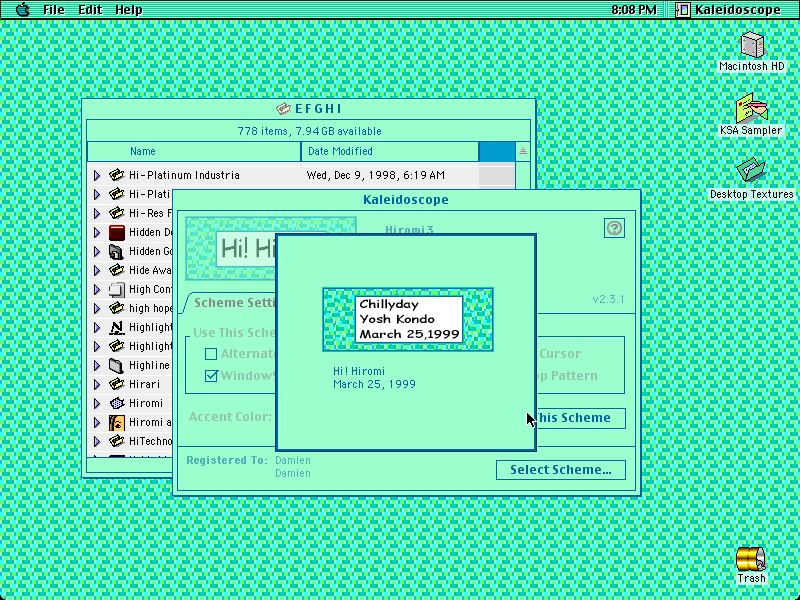
Task: Click the Registered To Damien name
Action: 292,460
